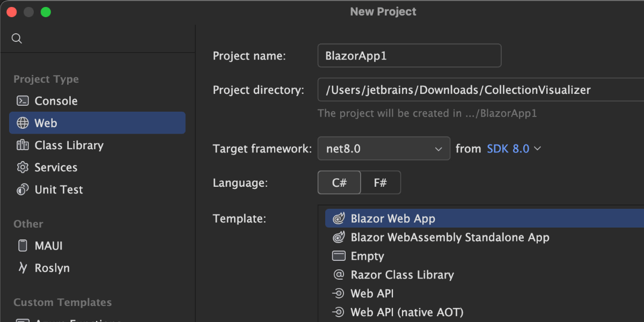The height and width of the screenshot is (322, 644).
Task: Choose the Class Library icon
Action: (23, 145)
